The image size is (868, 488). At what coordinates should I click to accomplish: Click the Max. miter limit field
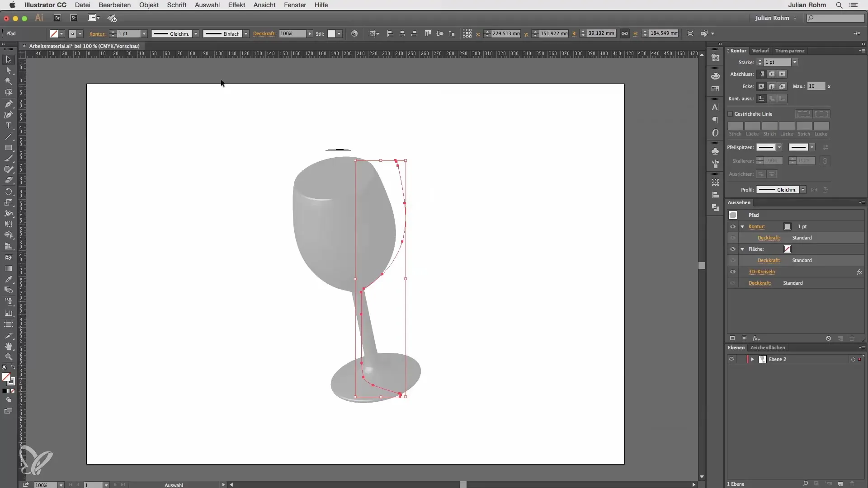816,86
